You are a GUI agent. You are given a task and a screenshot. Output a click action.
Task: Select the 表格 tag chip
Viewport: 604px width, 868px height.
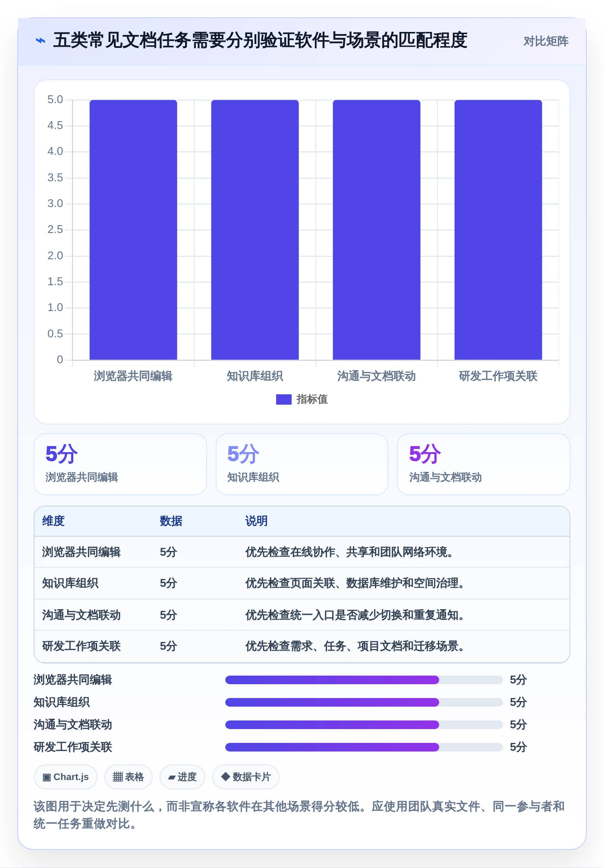point(129,777)
